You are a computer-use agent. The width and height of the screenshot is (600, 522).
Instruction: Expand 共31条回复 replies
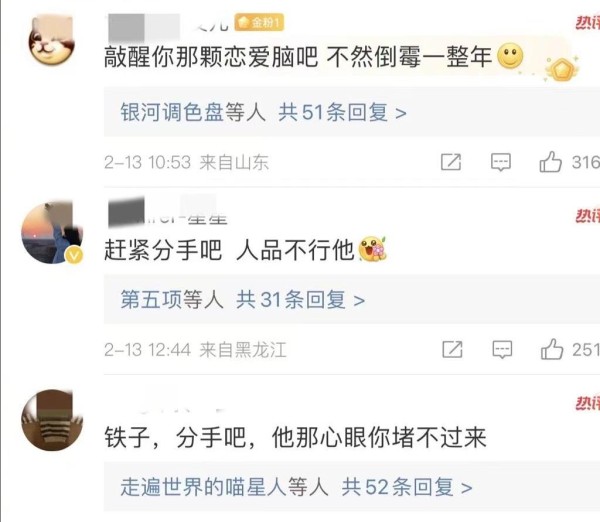coord(300,300)
